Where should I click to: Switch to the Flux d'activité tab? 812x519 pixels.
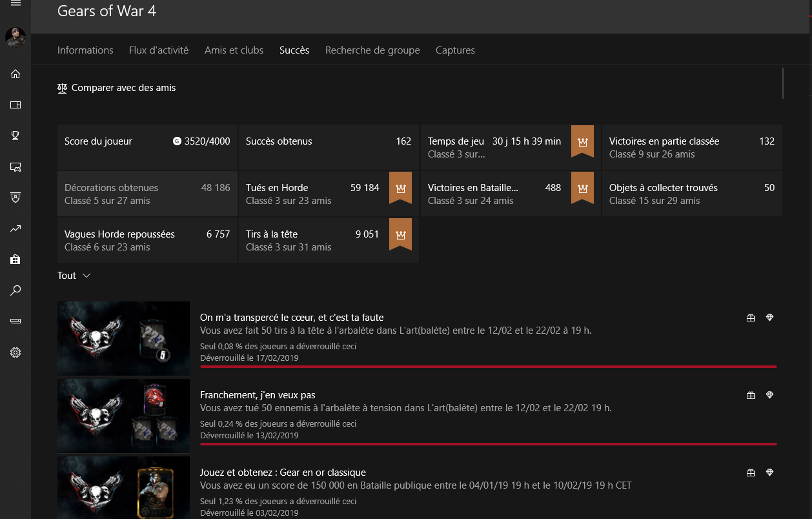[159, 50]
